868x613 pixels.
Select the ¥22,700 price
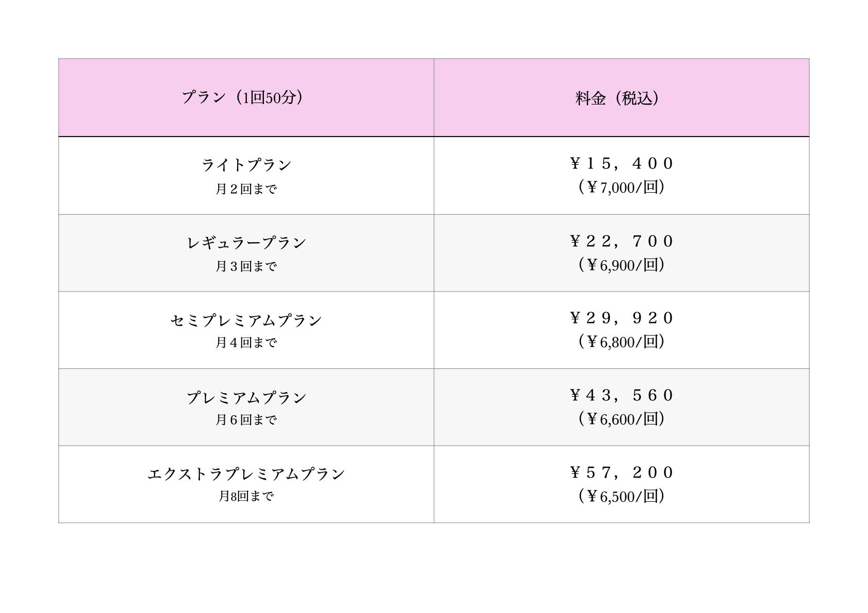tap(621, 241)
